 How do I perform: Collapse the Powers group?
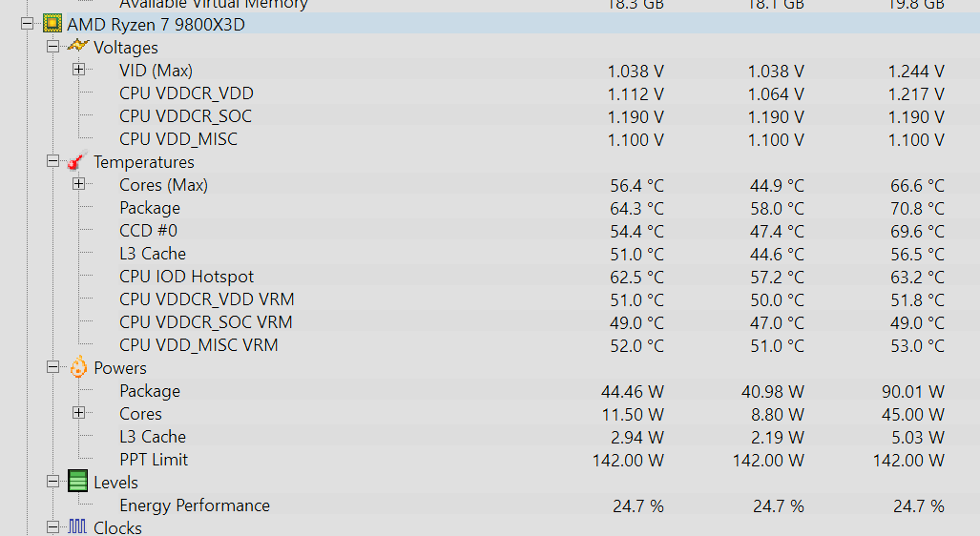[x=52, y=367]
